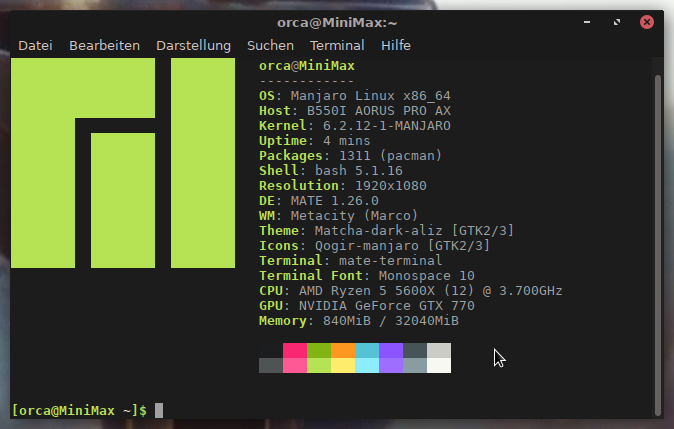Click the Packages line 1311 (pacman)
The image size is (674, 429).
click(350, 156)
